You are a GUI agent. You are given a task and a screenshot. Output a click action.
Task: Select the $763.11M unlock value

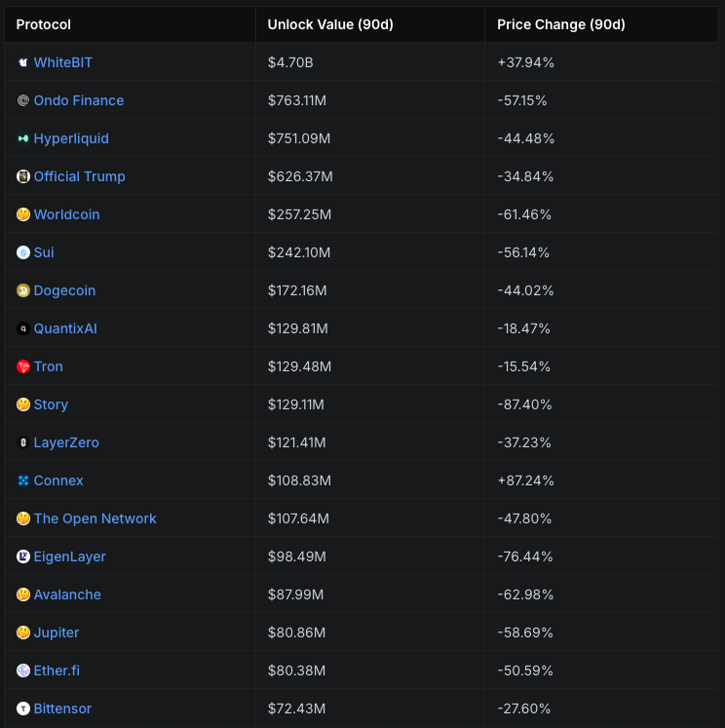[x=297, y=100]
